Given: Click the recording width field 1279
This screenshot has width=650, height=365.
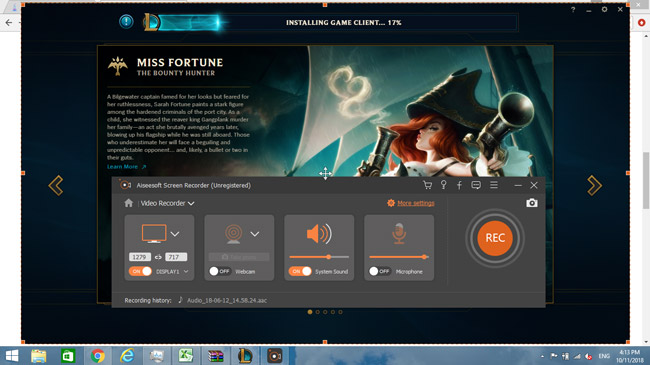Looking at the screenshot, I should pos(139,257).
